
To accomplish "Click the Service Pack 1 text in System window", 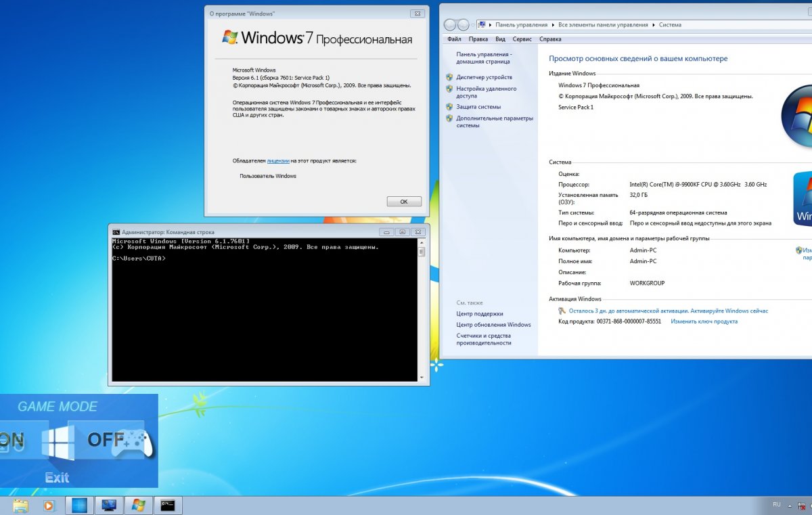I will pos(576,107).
